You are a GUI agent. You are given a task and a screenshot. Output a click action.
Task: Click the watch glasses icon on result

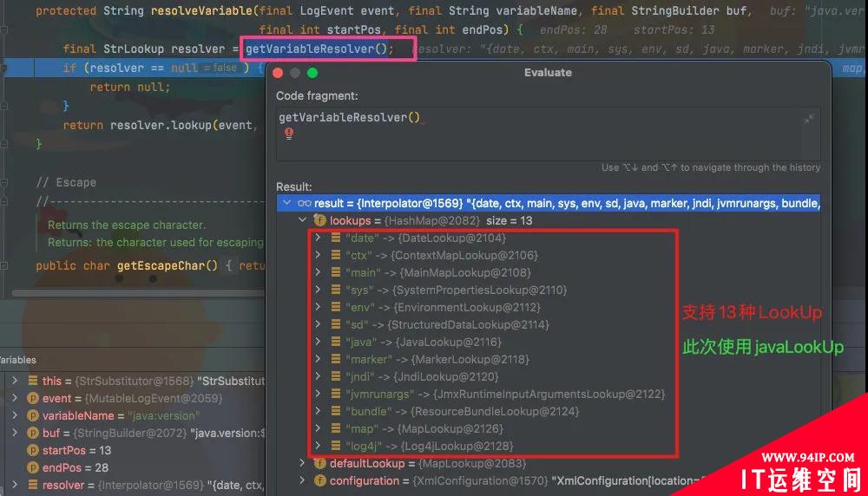(x=304, y=203)
